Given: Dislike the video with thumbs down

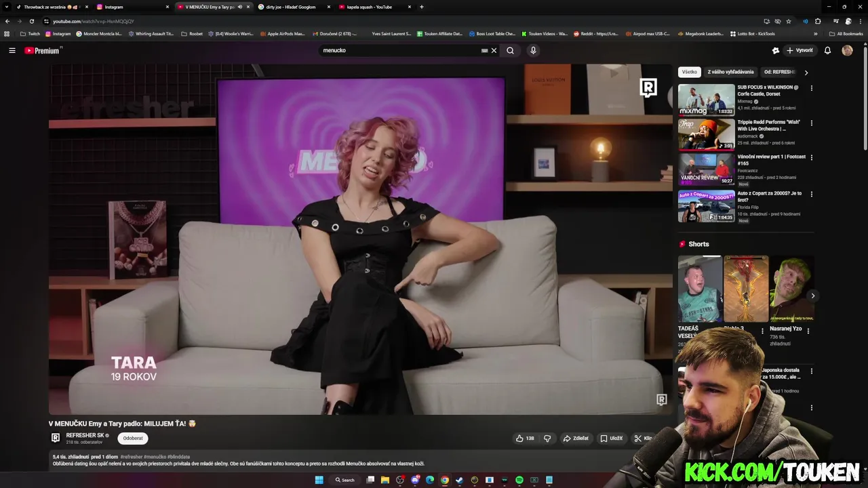Looking at the screenshot, I should click(547, 439).
